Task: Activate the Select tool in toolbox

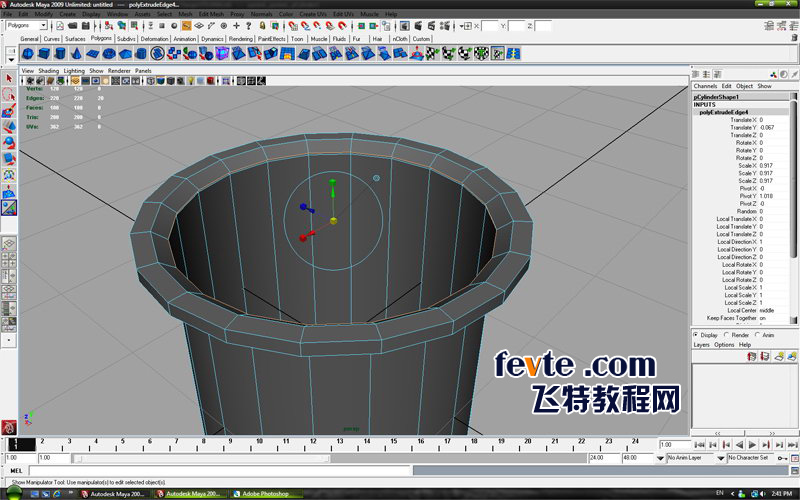Action: click(9, 78)
